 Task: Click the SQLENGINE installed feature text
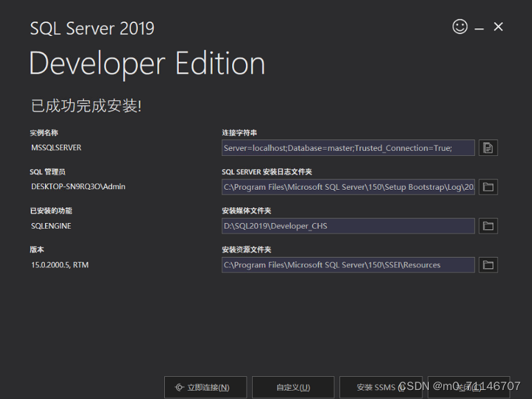tap(51, 226)
